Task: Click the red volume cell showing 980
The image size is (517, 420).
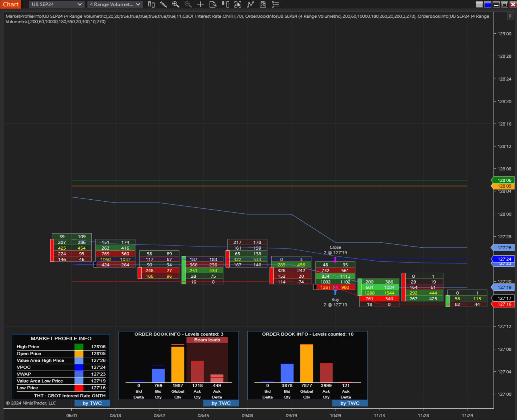Action: click(345, 287)
